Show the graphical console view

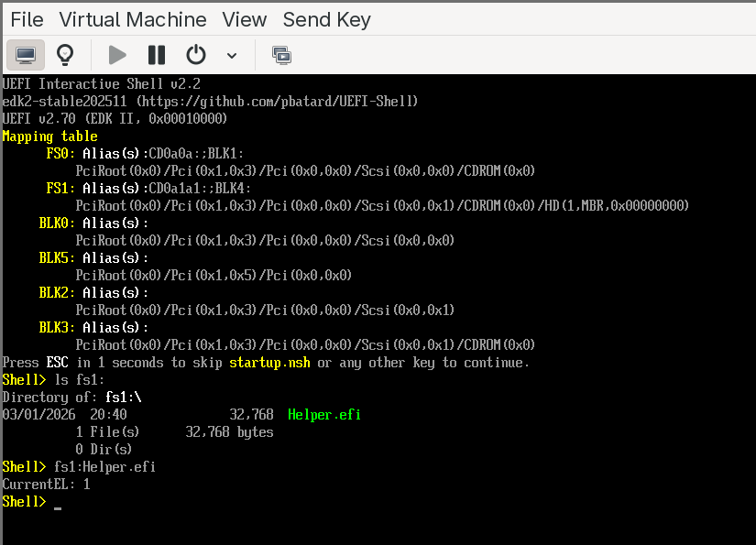click(x=26, y=55)
